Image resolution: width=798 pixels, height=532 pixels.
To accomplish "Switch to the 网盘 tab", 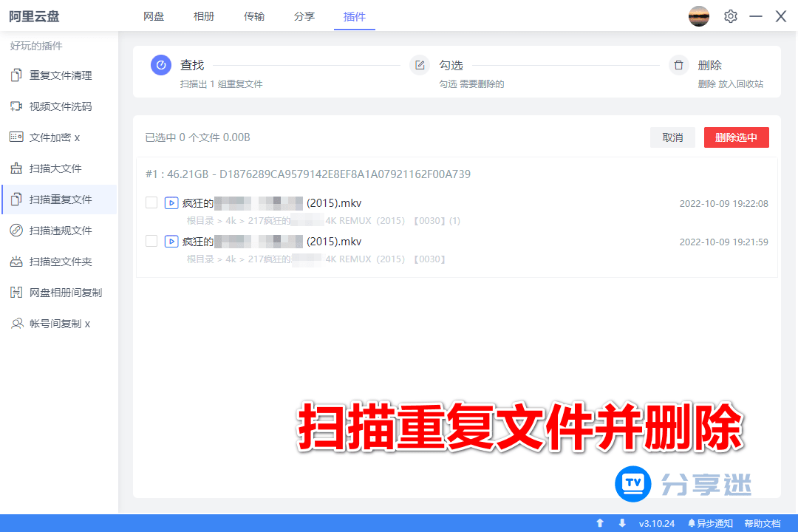I will pyautogui.click(x=154, y=16).
